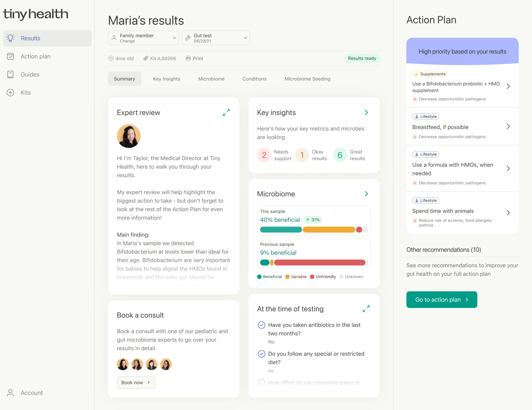The width and height of the screenshot is (532, 410).
Task: Click the 2 Needs support metric
Action: point(274,155)
